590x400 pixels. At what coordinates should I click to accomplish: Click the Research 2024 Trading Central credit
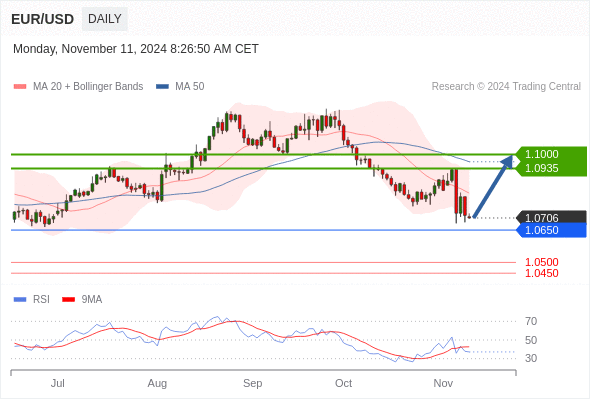tap(506, 87)
